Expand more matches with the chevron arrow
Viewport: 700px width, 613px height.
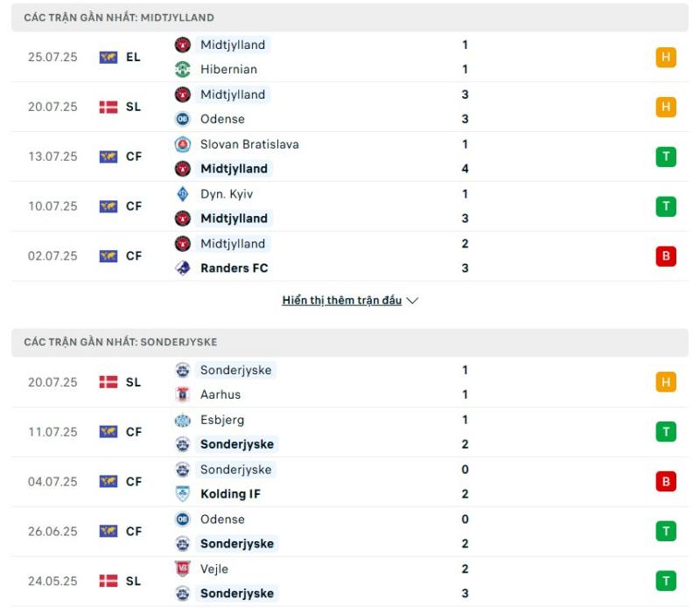412,300
